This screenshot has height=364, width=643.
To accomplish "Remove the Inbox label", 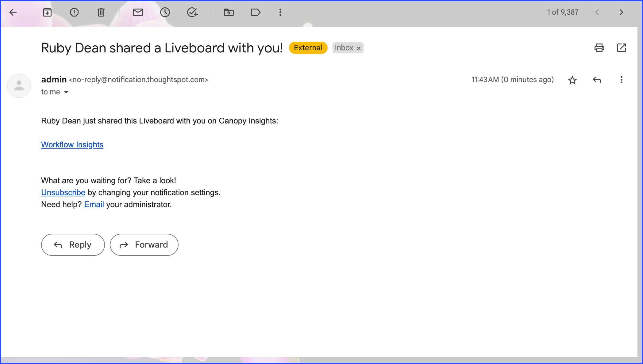I will 358,48.
